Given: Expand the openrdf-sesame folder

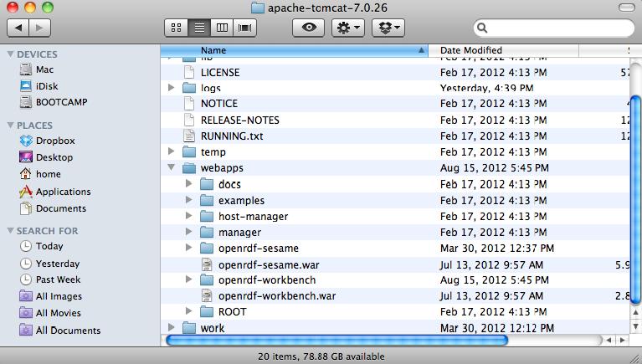Looking at the screenshot, I should click(x=189, y=248).
